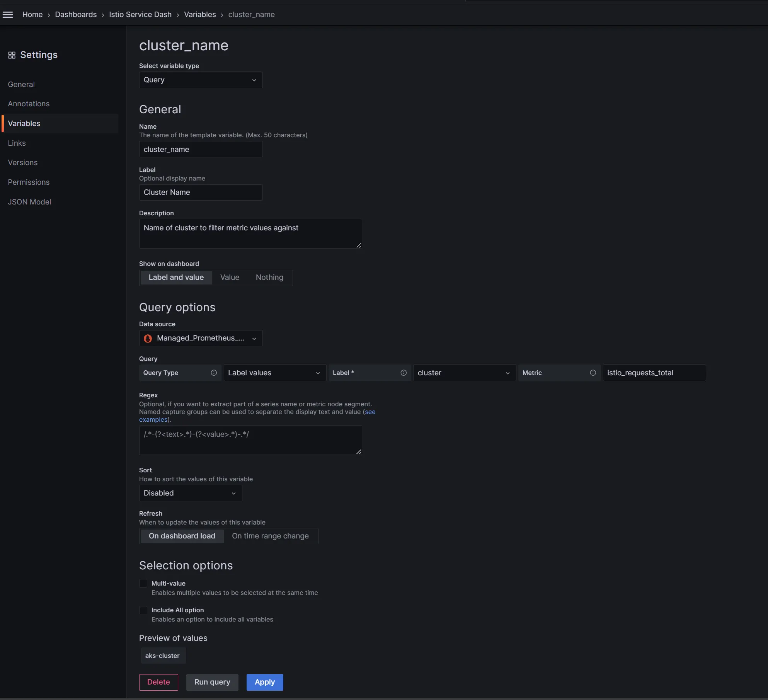Open the Select variable type dropdown
Image resolution: width=768 pixels, height=700 pixels.
201,80
